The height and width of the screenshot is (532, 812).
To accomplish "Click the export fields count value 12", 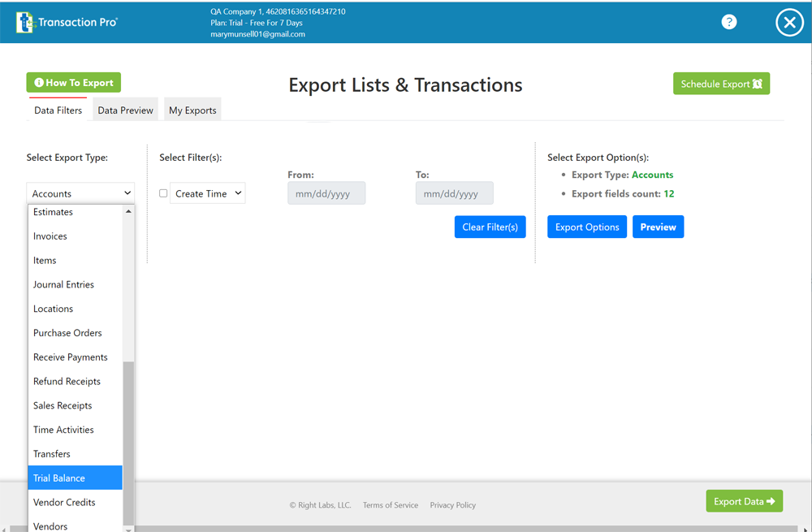I will [x=669, y=194].
